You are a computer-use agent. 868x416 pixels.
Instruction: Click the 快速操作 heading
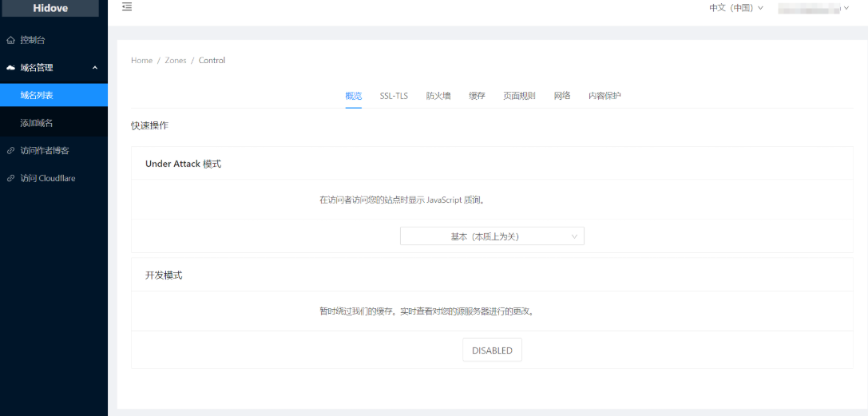(x=149, y=126)
